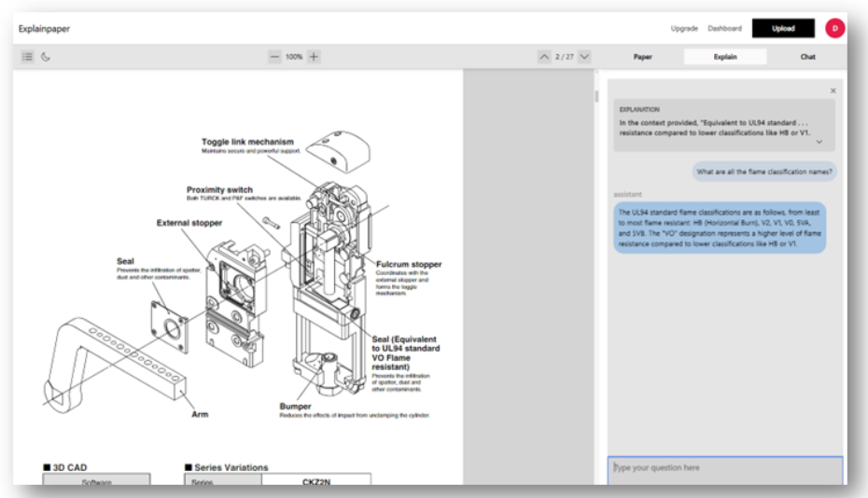Image resolution: width=868 pixels, height=498 pixels.
Task: Select the Explain tab
Action: pyautogui.click(x=725, y=57)
